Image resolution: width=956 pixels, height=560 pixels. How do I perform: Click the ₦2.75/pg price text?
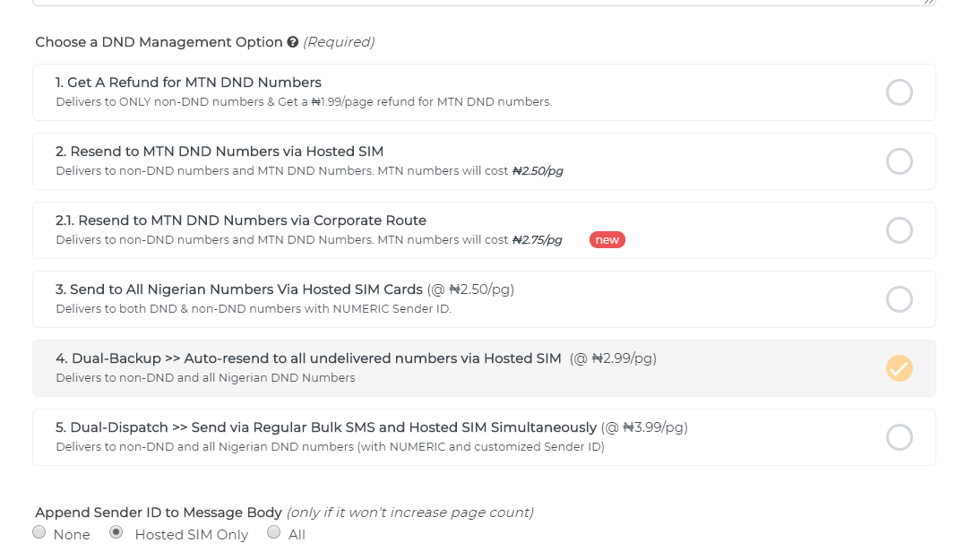(538, 240)
